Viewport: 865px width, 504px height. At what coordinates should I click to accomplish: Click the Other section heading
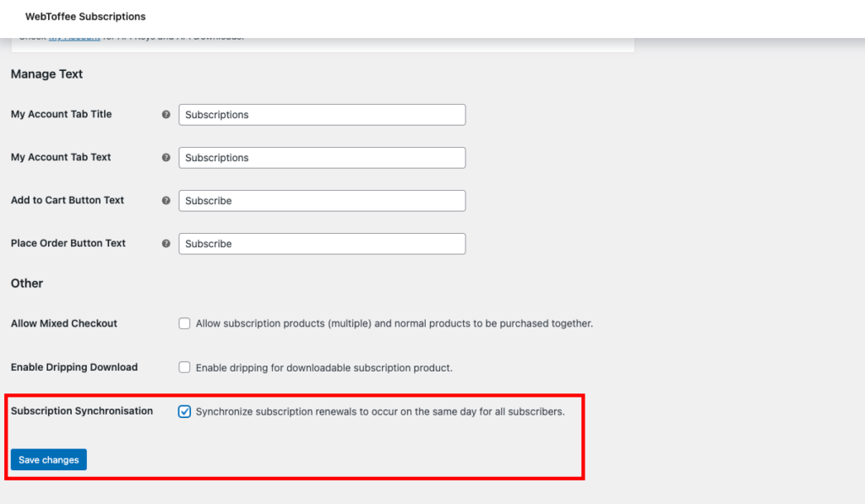27,284
